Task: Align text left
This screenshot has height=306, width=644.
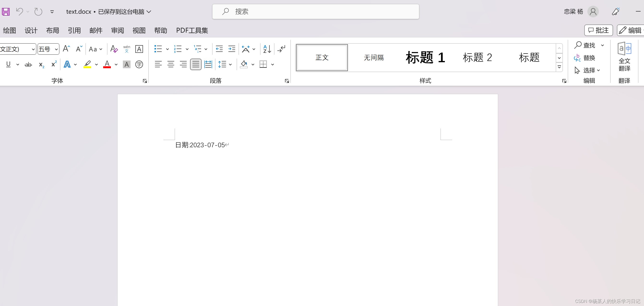Action: coord(158,64)
